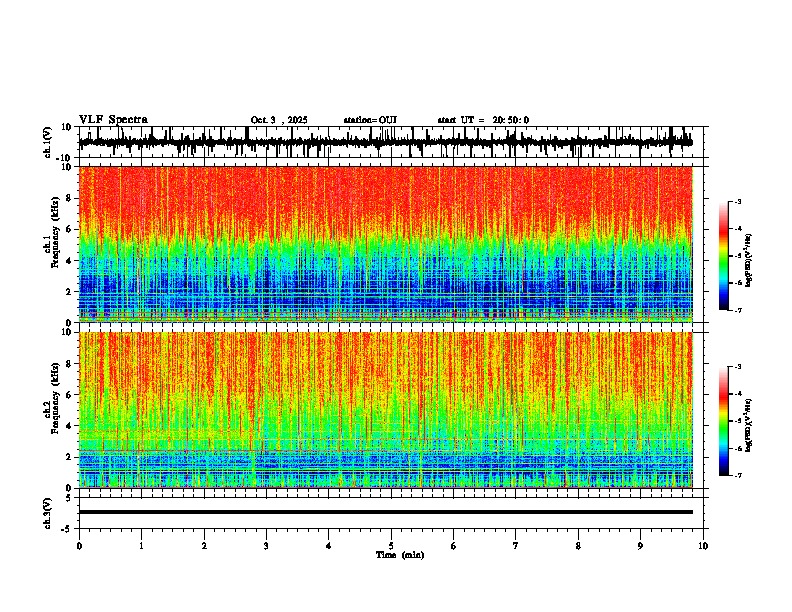Click the time axis tick label "4"

[329, 546]
